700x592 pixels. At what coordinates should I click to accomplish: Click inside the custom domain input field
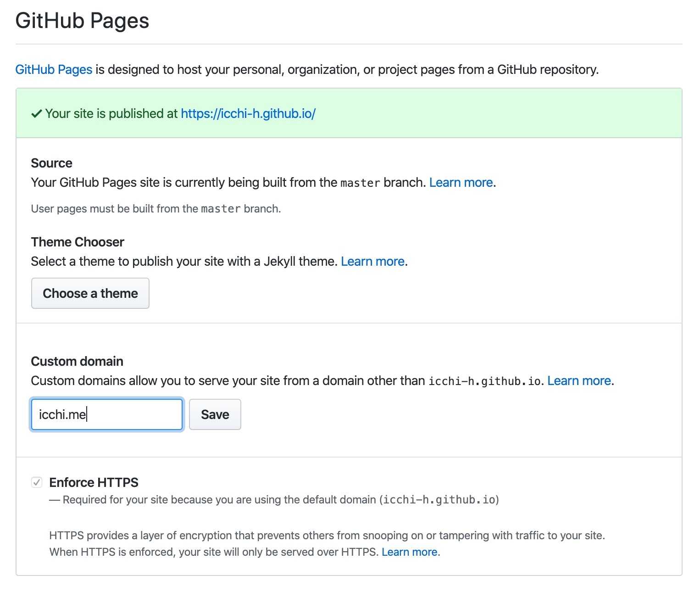[106, 414]
